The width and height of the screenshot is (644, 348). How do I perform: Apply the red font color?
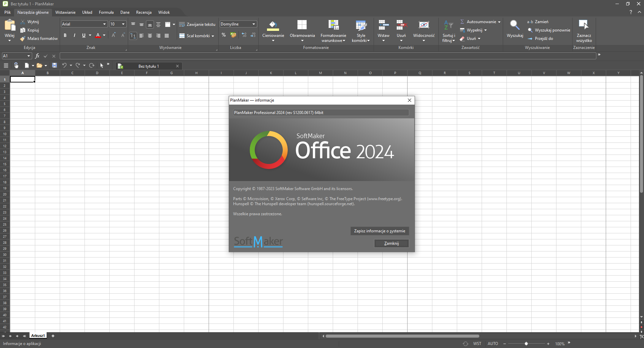click(x=98, y=36)
